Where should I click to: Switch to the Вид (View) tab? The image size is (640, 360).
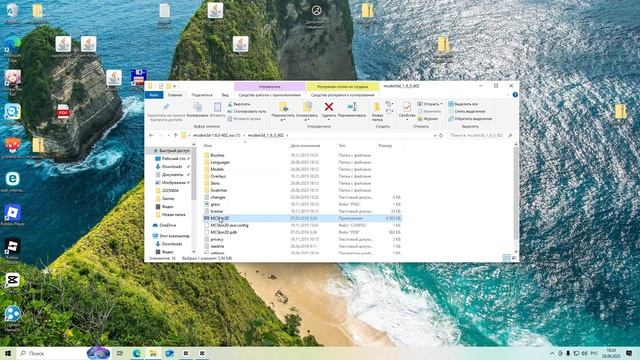point(225,95)
